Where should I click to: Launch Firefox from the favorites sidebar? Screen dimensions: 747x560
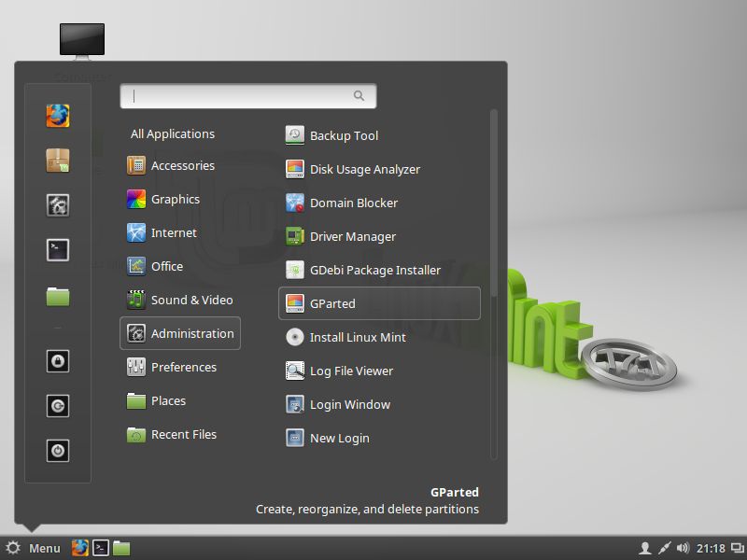58,116
